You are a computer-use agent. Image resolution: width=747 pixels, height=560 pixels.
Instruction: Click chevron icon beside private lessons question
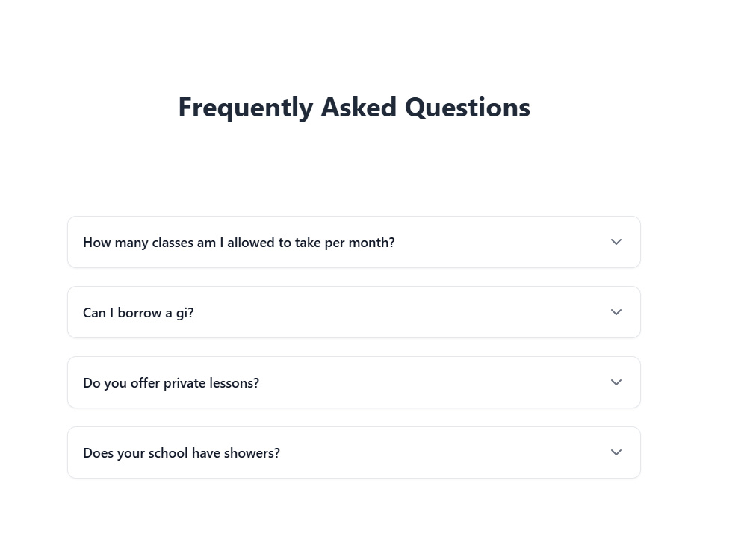616,382
